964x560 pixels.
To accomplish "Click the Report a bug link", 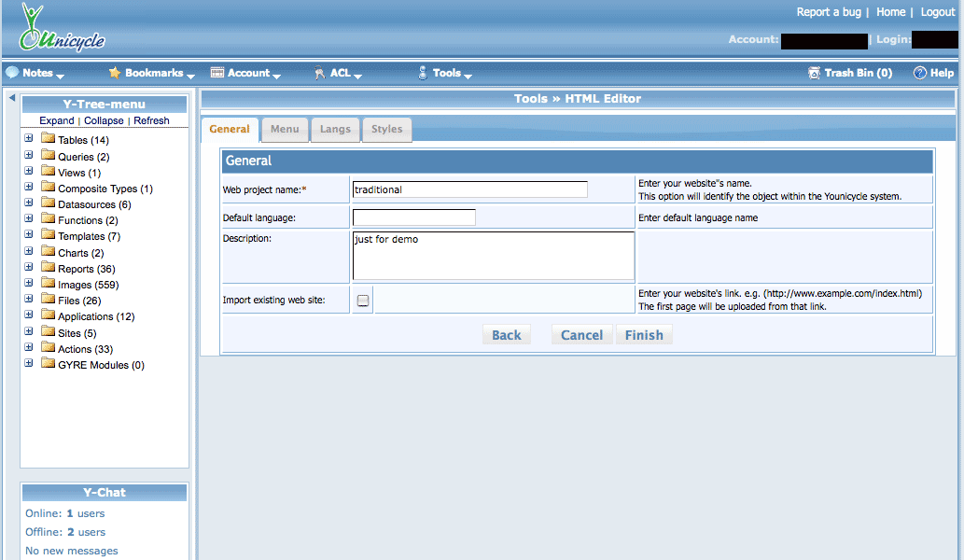I will click(829, 12).
